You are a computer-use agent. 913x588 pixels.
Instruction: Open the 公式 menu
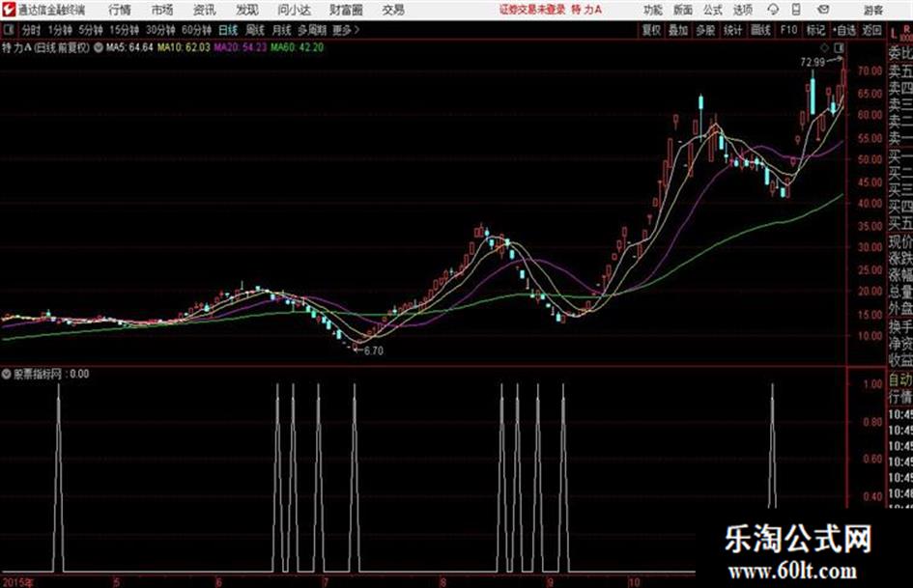(x=713, y=10)
